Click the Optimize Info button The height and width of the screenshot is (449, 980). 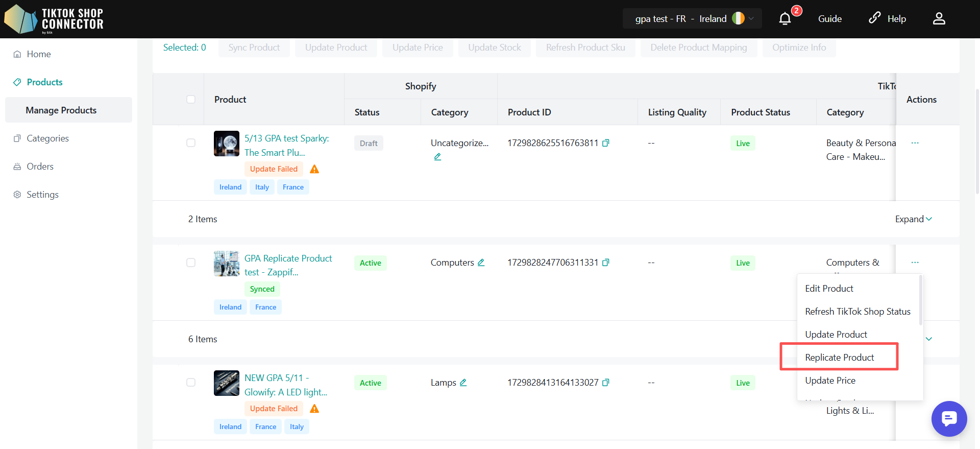799,48
